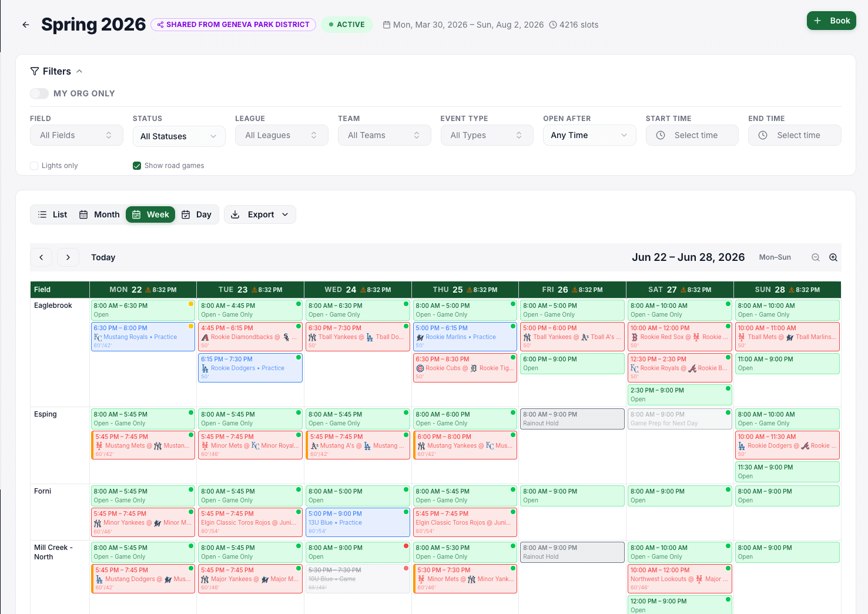
Task: Open the Field All Fields dropdown
Action: tap(76, 135)
